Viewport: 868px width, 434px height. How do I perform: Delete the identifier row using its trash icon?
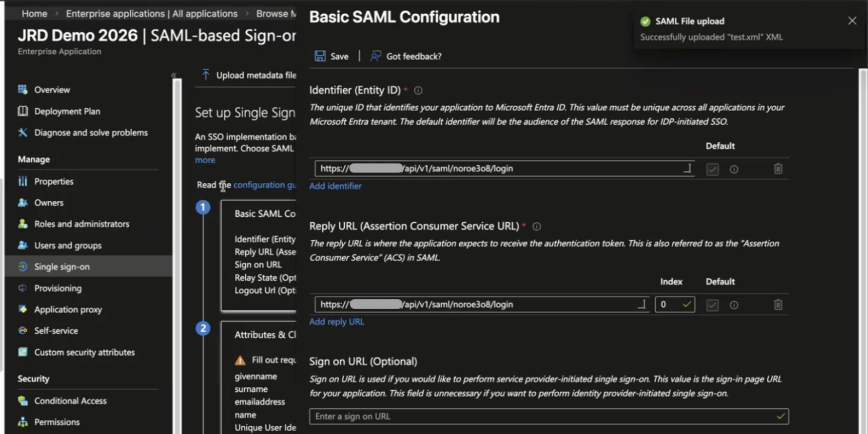[x=778, y=169]
